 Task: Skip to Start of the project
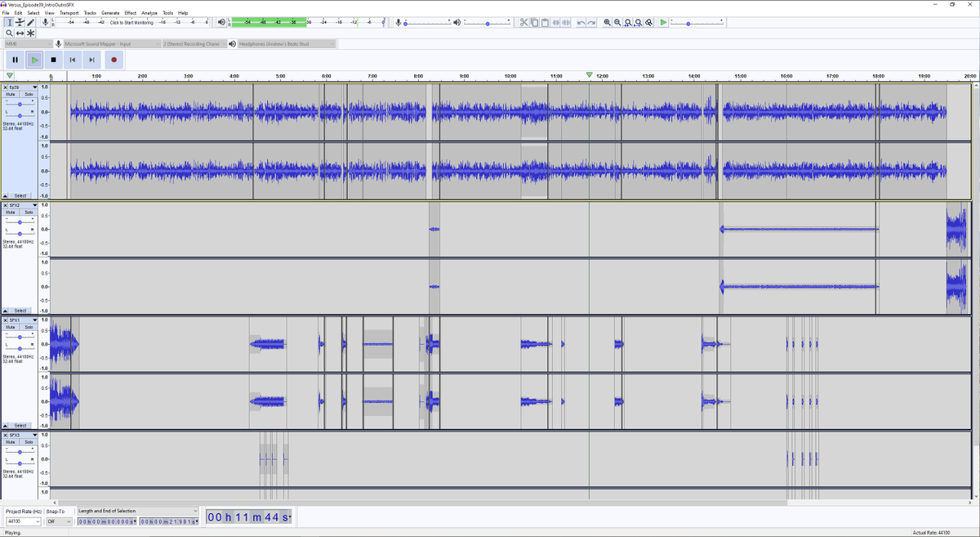click(73, 59)
